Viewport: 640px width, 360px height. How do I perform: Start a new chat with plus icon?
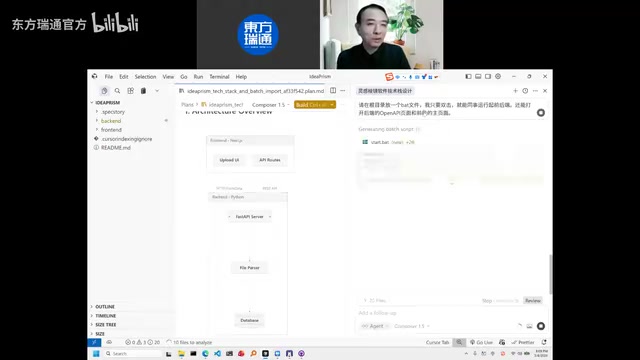tap(516, 91)
